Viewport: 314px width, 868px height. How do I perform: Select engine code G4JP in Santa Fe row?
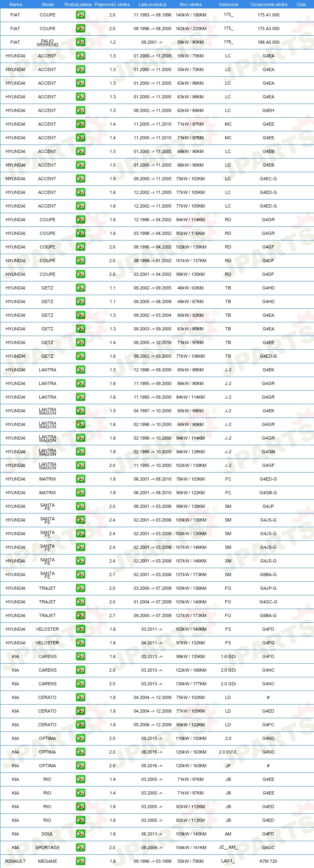268,506
